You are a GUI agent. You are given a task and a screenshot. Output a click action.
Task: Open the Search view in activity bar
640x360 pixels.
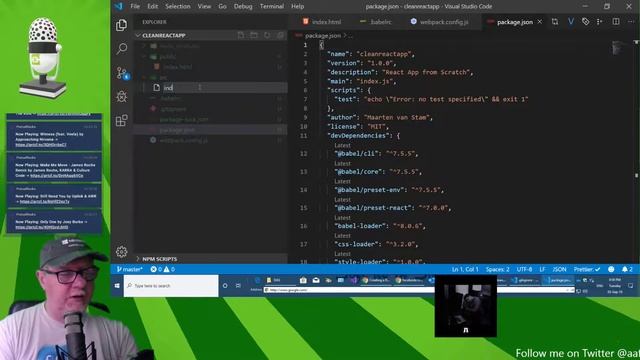[x=121, y=49]
